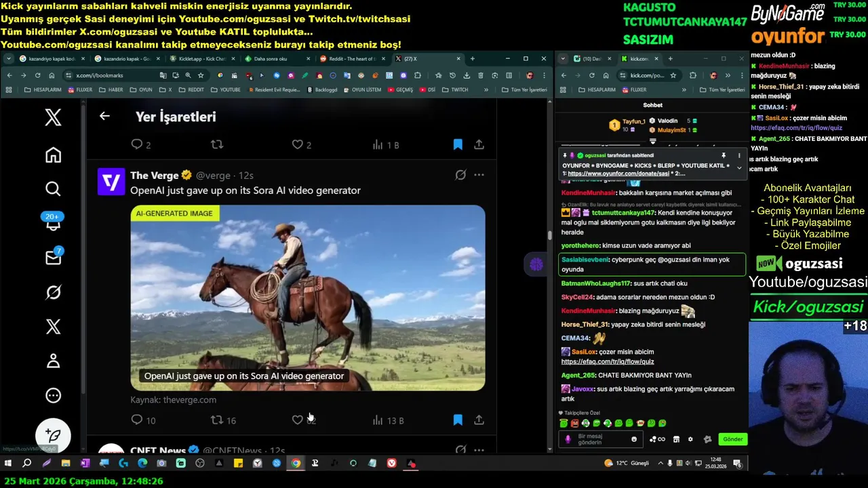The height and width of the screenshot is (488, 868).
Task: Open HESAPLARIM bookmark folder in left browser
Action: [x=43, y=89]
